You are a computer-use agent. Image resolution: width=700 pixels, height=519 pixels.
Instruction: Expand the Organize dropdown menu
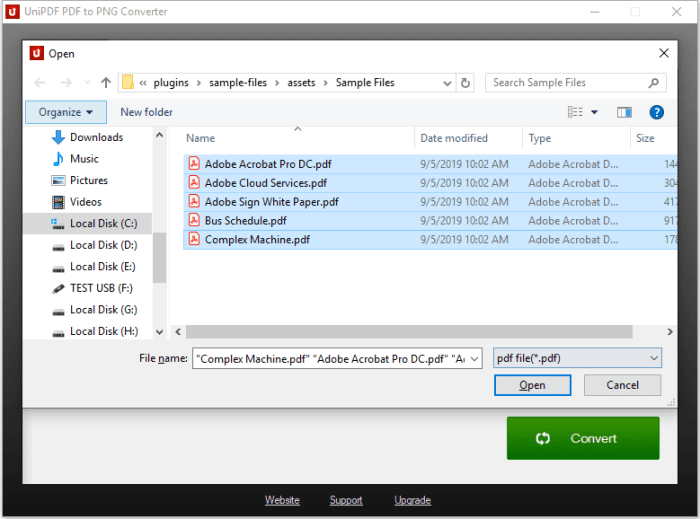[x=66, y=113]
